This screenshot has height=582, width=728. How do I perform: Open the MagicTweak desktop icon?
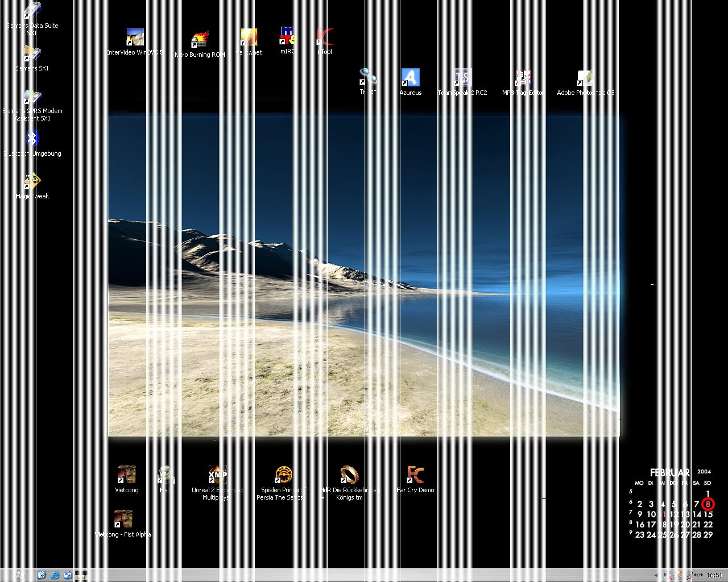click(32, 182)
